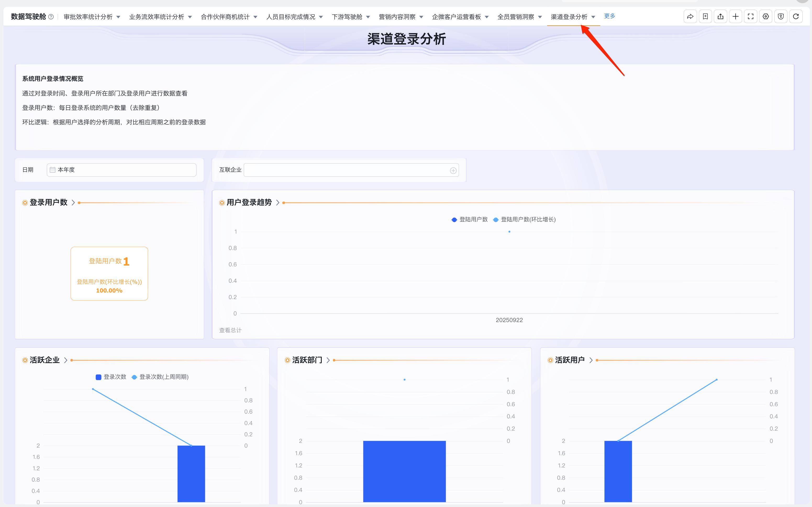812x507 pixels.
Task: Click the shield key permissions icon
Action: click(781, 16)
